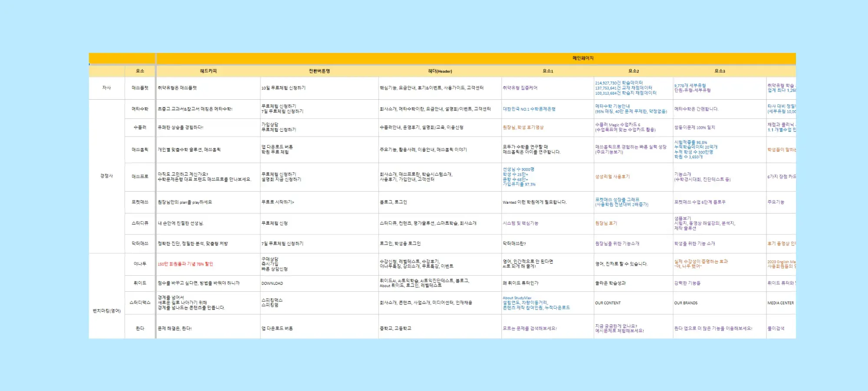
Task: Click the cell '왜 뤼이드 튜터인가'
Action: [548, 283]
